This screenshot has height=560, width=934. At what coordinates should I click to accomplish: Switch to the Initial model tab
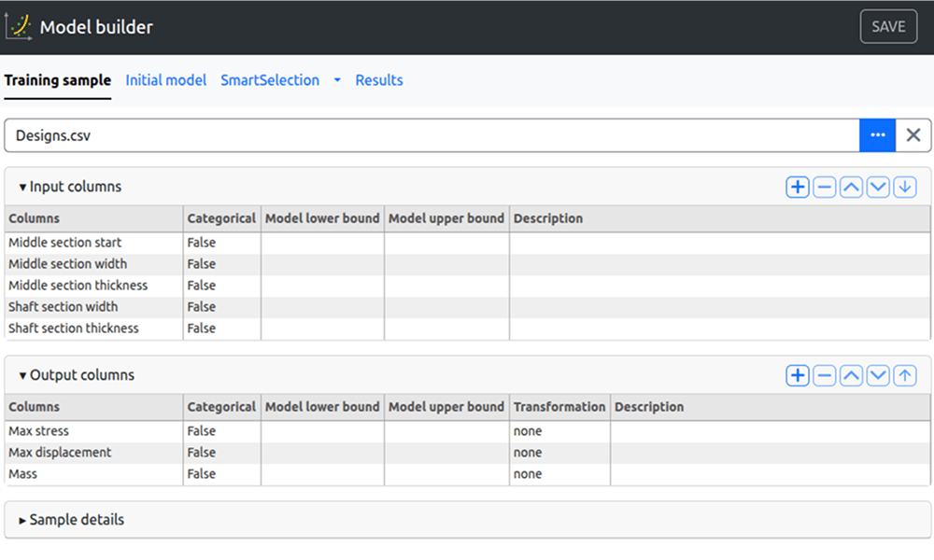[x=165, y=80]
